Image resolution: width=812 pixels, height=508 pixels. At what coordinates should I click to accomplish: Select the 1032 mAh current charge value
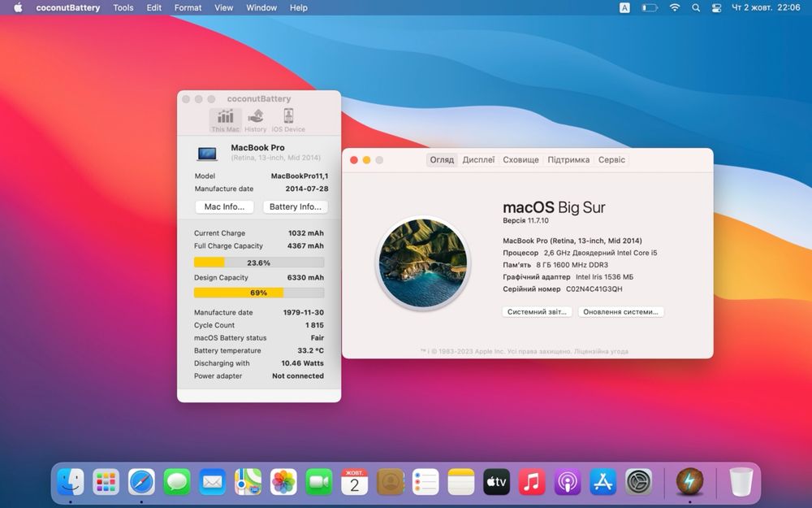pyautogui.click(x=305, y=233)
